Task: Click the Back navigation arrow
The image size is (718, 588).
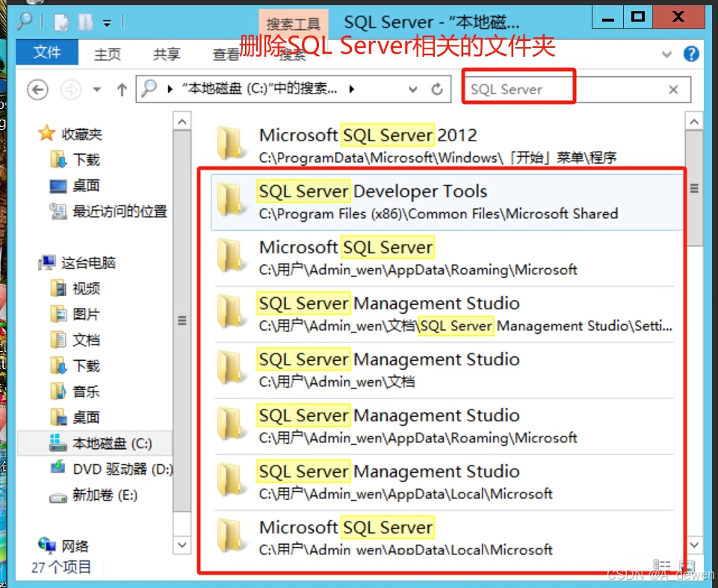Action: tap(37, 90)
